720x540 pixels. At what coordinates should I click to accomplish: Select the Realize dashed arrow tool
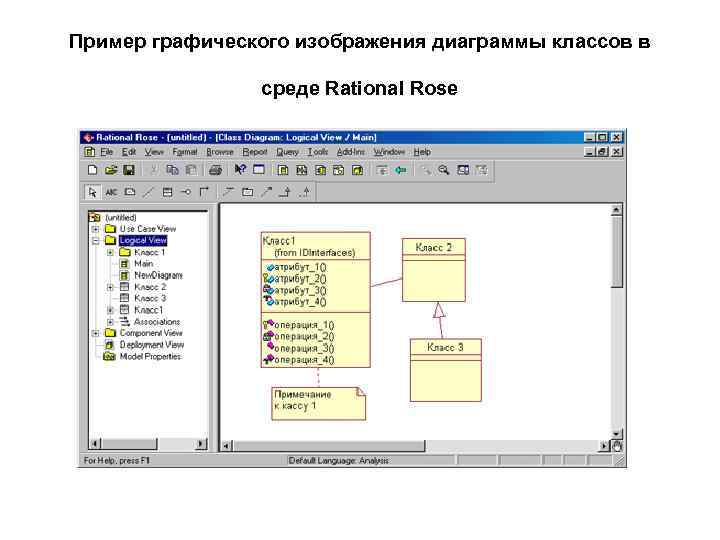click(305, 192)
